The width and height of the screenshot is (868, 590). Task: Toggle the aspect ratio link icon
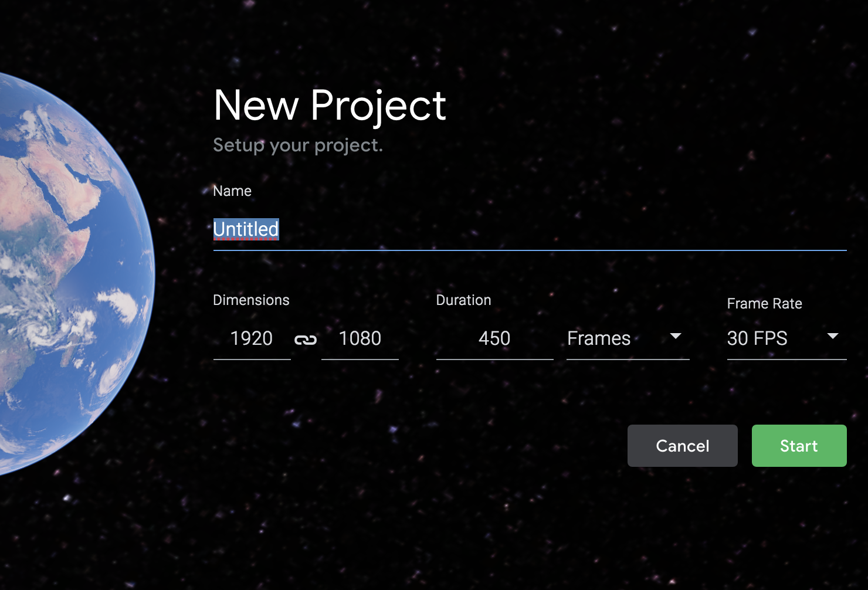coord(305,340)
